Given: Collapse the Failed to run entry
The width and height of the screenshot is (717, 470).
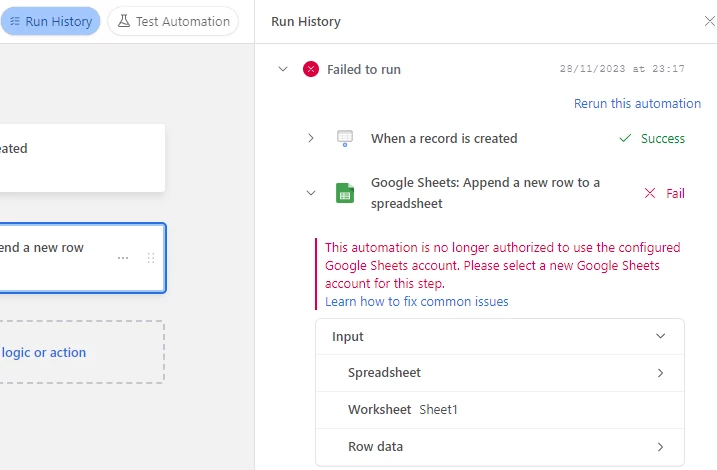Looking at the screenshot, I should [x=283, y=69].
